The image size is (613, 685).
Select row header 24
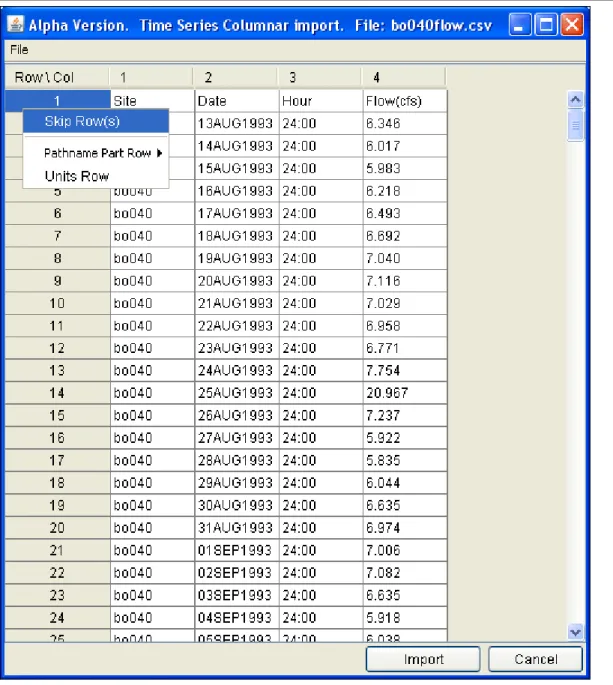(x=57, y=617)
